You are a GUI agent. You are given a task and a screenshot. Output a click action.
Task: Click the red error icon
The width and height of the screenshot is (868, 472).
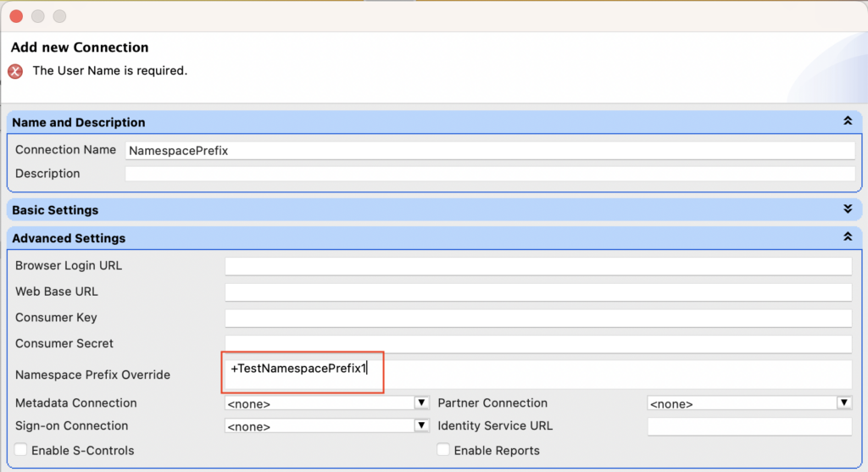(15, 71)
